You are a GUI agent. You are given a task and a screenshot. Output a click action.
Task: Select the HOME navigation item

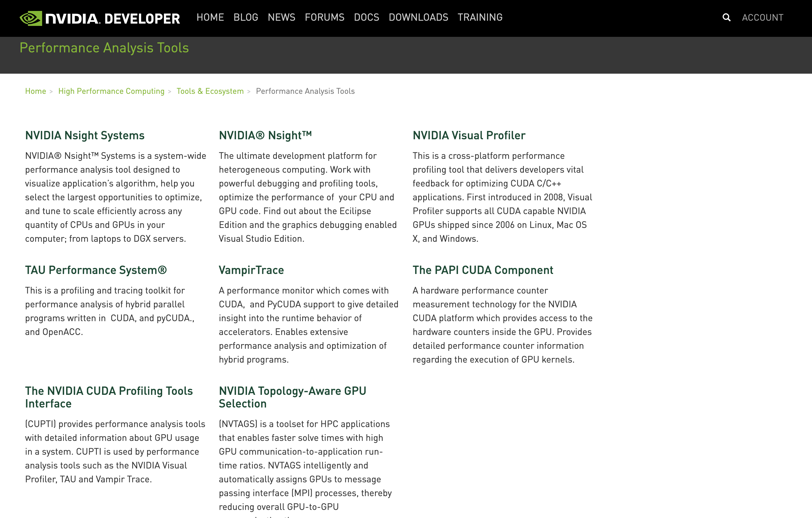(210, 17)
